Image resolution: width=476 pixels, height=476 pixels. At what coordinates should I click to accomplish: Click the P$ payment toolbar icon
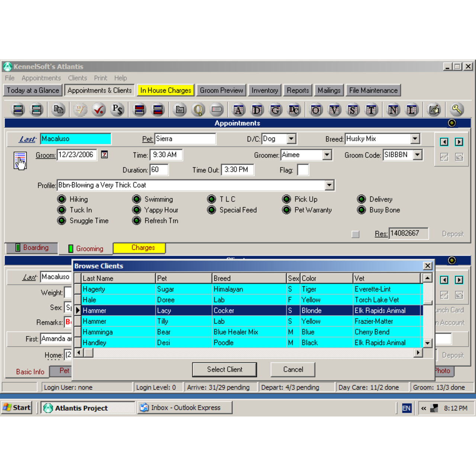point(117,110)
